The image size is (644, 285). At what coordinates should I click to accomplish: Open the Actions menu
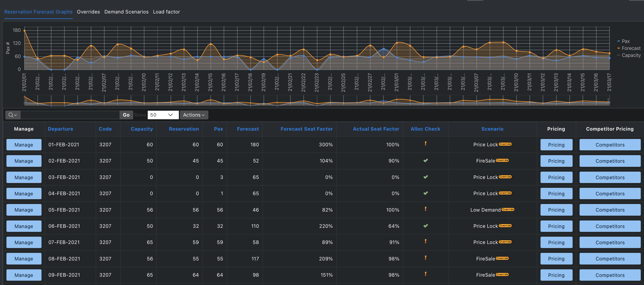point(194,115)
